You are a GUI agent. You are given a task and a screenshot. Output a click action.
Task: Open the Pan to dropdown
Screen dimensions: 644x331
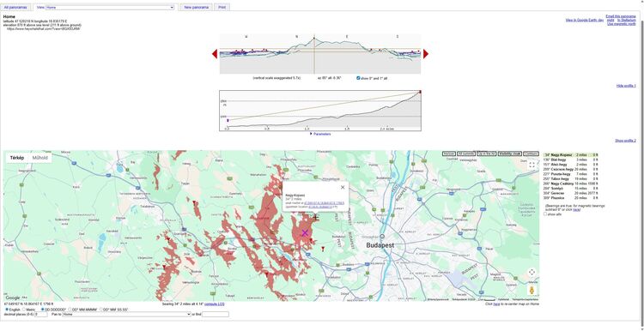pyautogui.click(x=126, y=314)
